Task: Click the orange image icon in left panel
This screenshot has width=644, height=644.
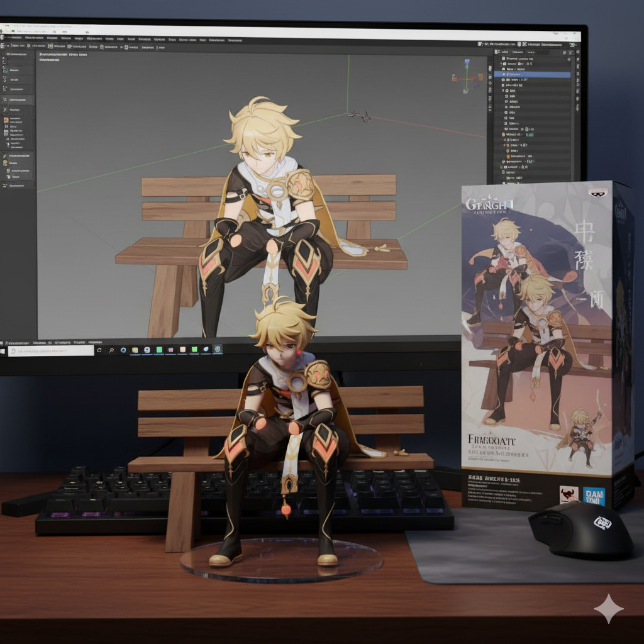Action: tap(6, 120)
